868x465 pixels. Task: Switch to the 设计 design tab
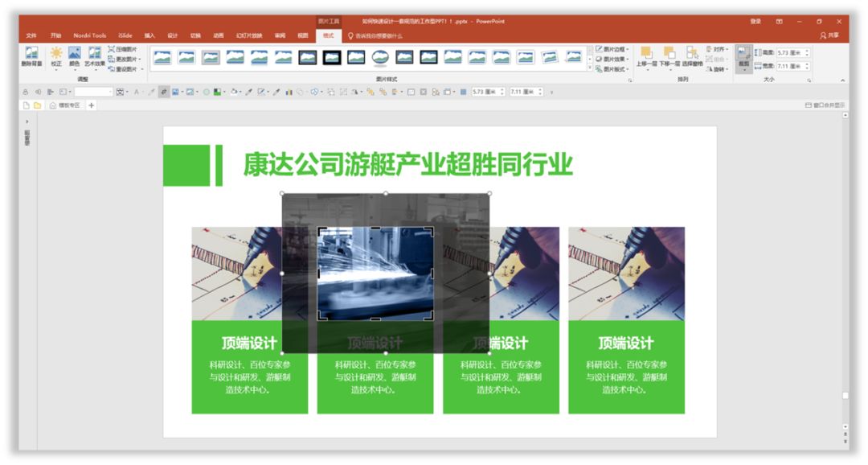click(173, 35)
